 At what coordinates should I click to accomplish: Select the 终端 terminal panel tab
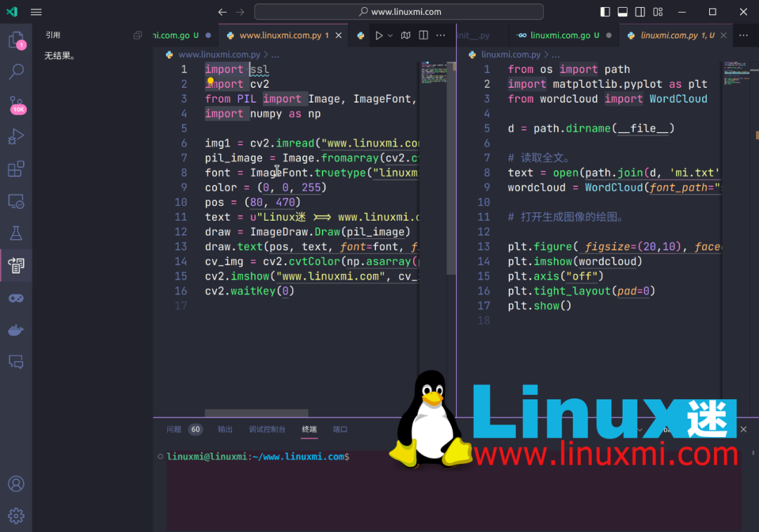pyautogui.click(x=309, y=429)
